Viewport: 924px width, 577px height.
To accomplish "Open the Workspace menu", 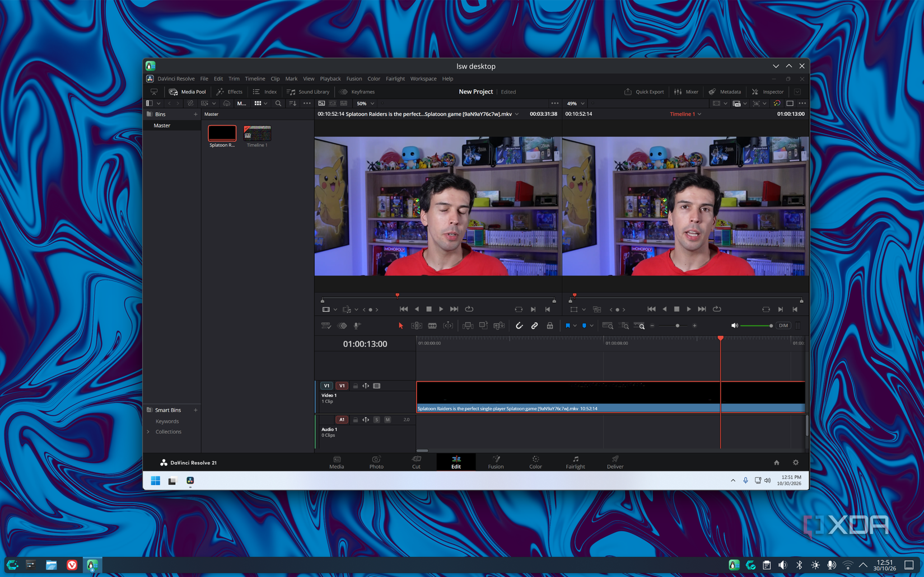I will click(423, 79).
